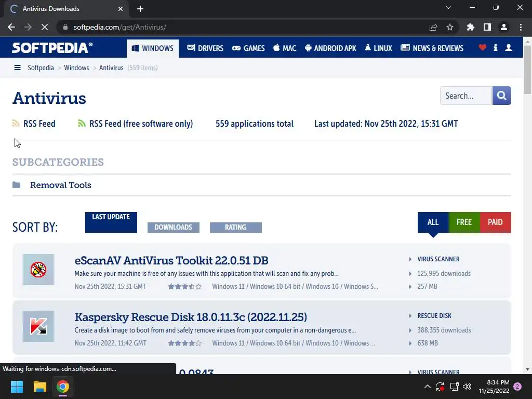Open the Linux section
The width and height of the screenshot is (532, 399).
point(378,48)
